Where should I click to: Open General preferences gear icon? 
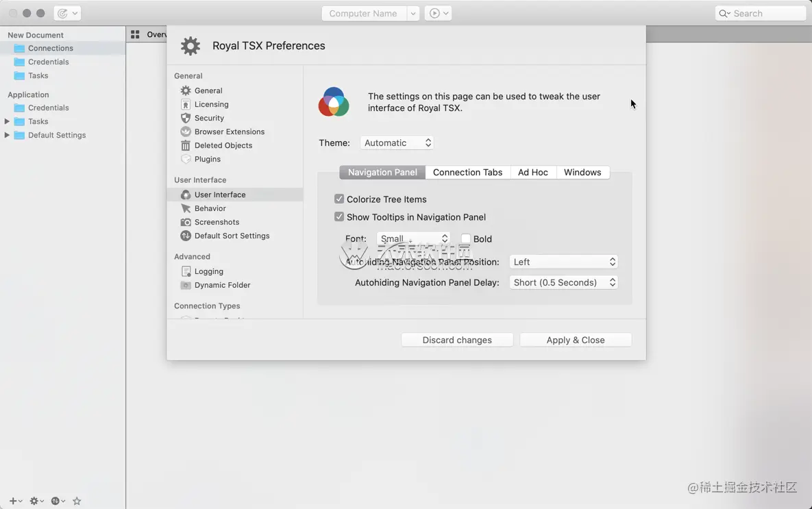[186, 90]
